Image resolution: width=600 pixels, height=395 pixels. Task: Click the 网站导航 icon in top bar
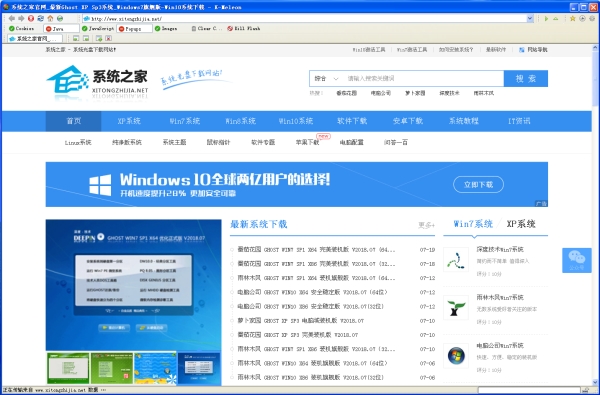pos(522,50)
